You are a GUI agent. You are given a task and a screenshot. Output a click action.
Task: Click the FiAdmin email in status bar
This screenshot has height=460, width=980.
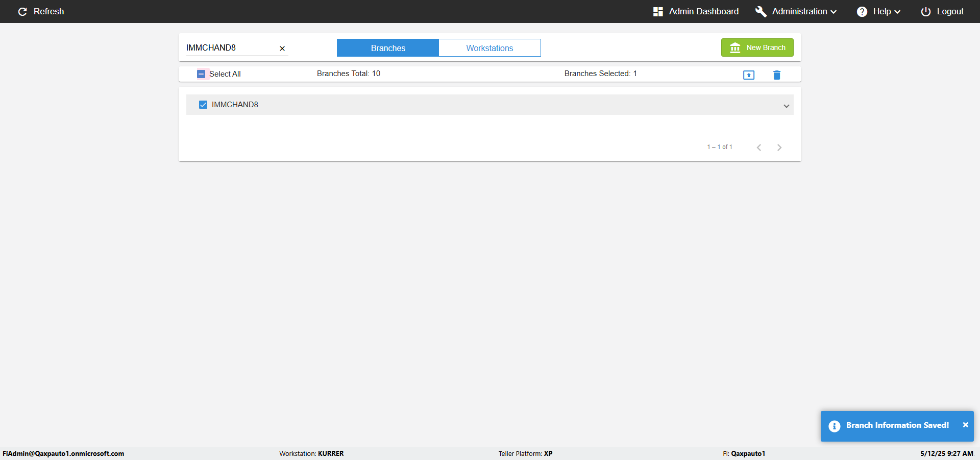63,453
